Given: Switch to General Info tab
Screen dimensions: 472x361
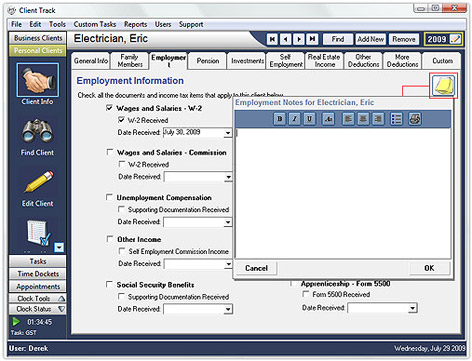Looking at the screenshot, I should tap(91, 61).
